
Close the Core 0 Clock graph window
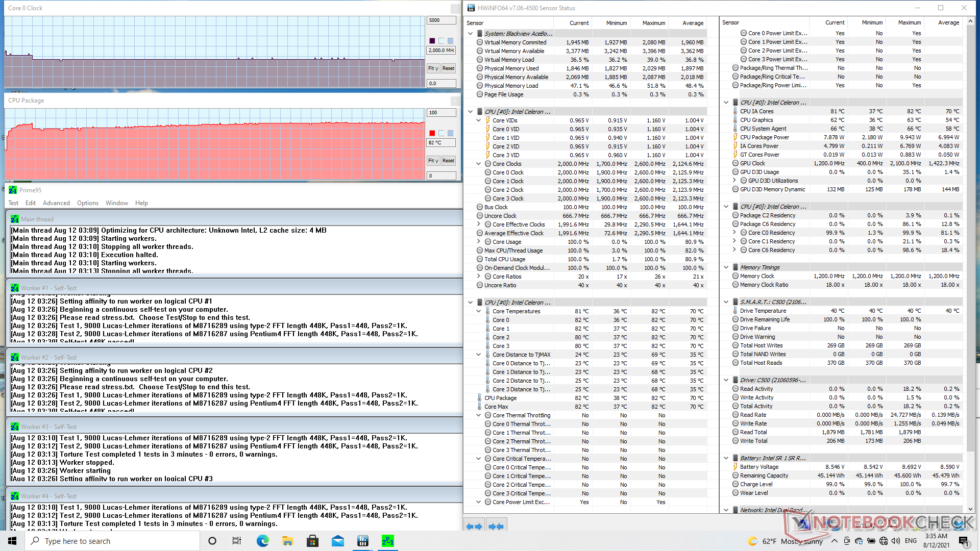pos(455,9)
